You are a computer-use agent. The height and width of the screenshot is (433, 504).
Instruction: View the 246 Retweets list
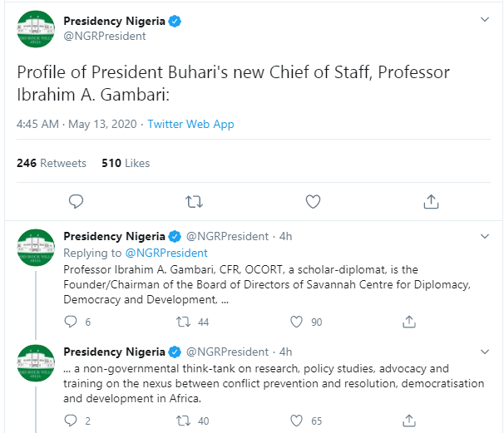(x=52, y=163)
